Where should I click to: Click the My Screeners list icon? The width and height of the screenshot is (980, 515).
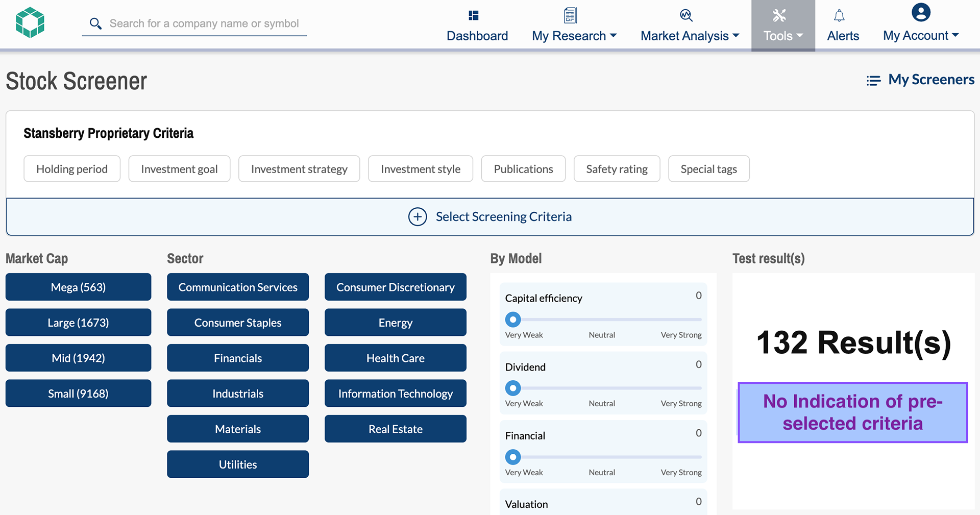pyautogui.click(x=873, y=81)
